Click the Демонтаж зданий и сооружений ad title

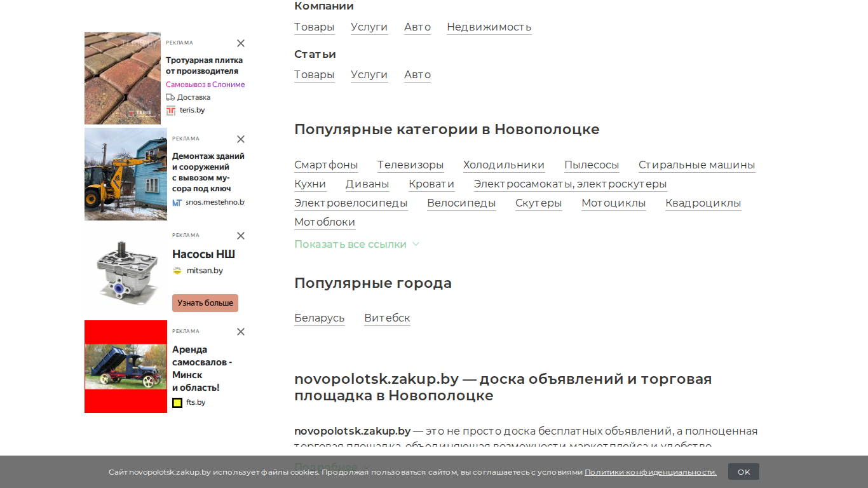208,172
